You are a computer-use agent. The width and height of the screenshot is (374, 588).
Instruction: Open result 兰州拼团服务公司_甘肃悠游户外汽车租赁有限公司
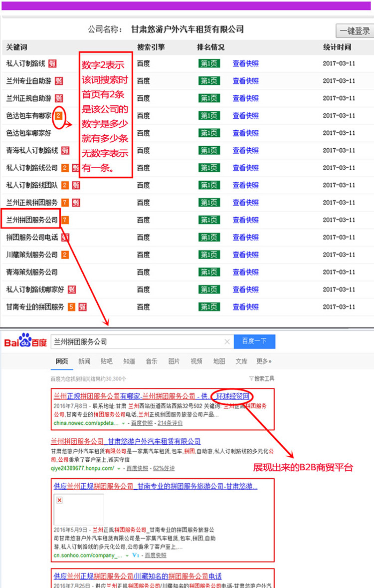click(x=126, y=441)
